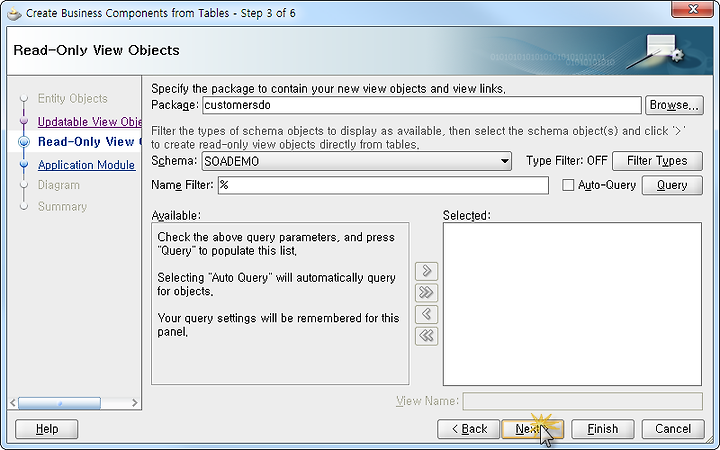Viewport: 720px width, 450px height.
Task: Open the Filter Types dialog
Action: click(x=657, y=161)
